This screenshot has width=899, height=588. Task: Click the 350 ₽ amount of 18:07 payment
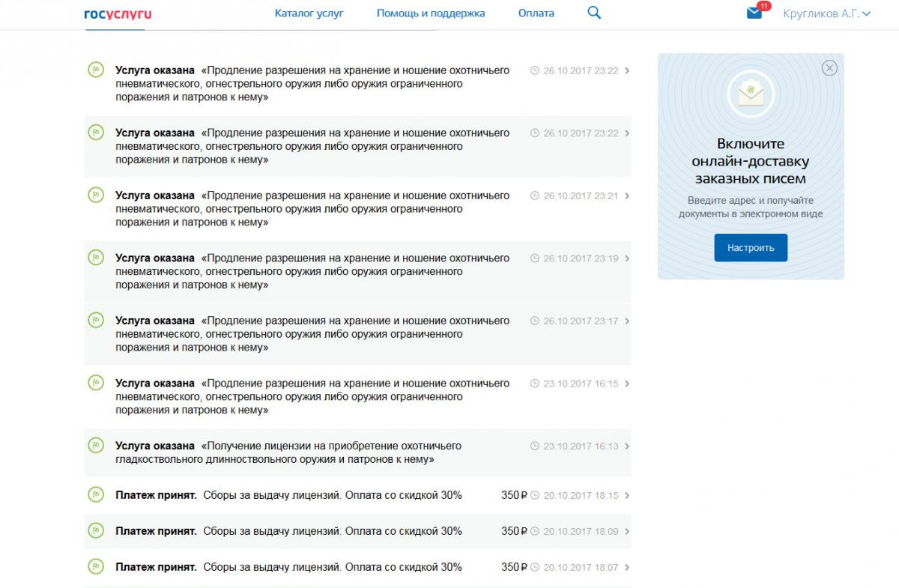coord(515,567)
